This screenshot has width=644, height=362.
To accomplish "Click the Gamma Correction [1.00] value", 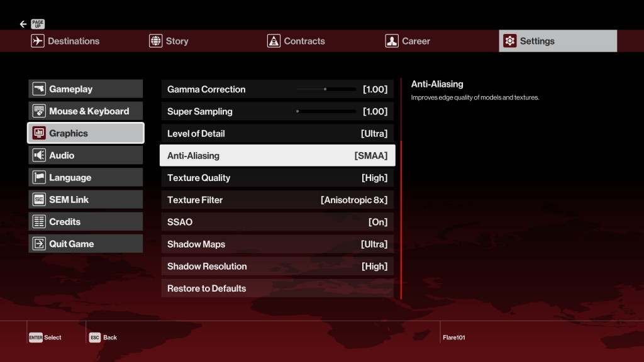I will click(375, 89).
